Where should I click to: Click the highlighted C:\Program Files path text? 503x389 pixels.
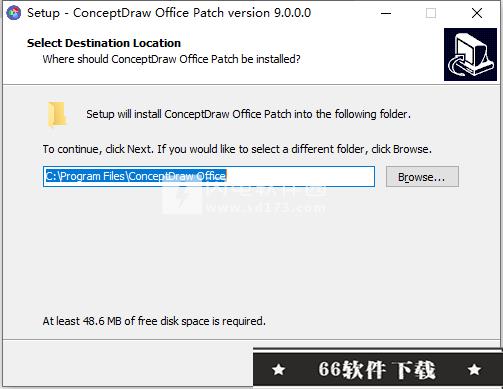point(136,176)
